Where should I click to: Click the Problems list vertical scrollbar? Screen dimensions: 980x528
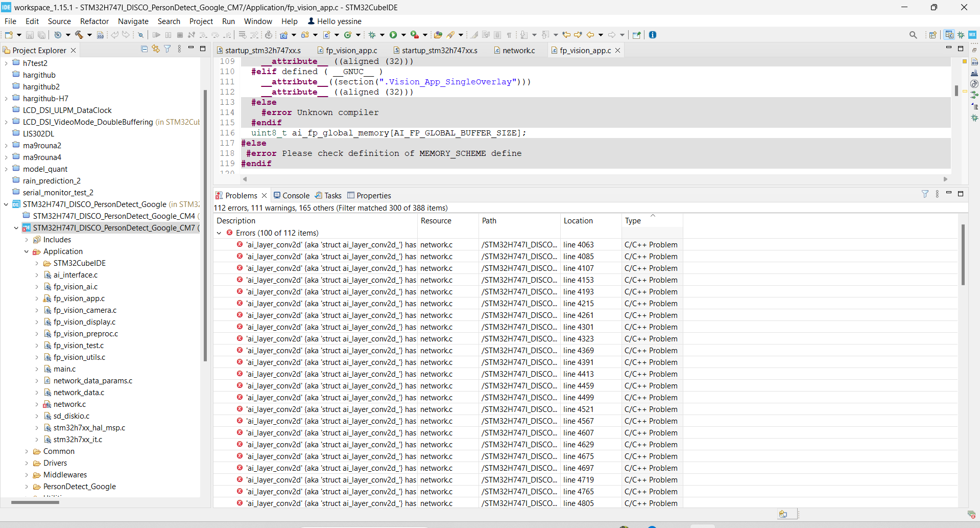pyautogui.click(x=963, y=256)
